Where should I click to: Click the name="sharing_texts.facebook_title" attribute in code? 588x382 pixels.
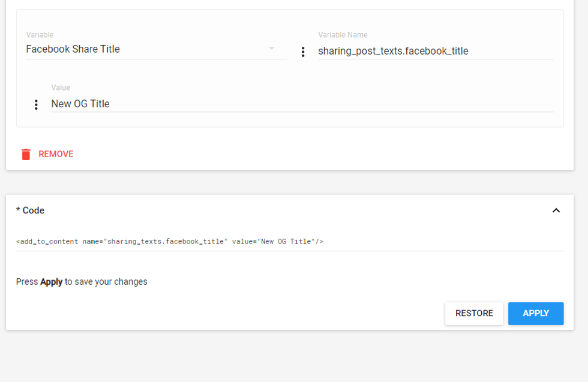[x=155, y=242]
